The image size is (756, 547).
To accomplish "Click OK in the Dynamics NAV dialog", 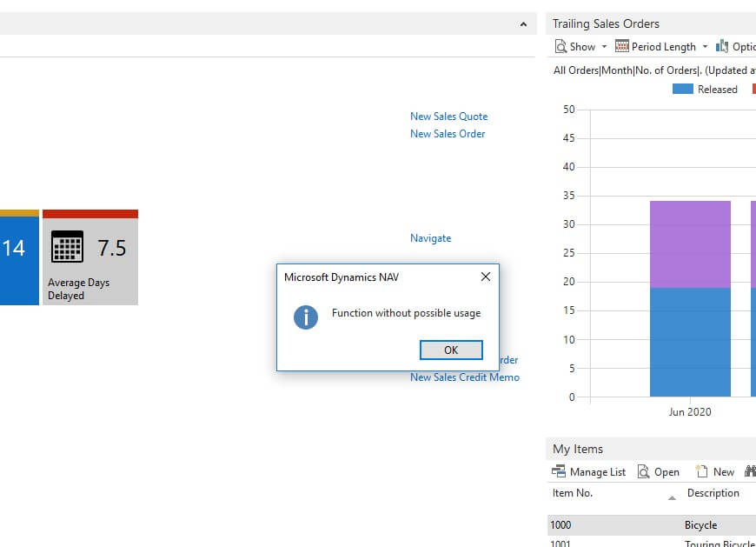I will click(451, 350).
